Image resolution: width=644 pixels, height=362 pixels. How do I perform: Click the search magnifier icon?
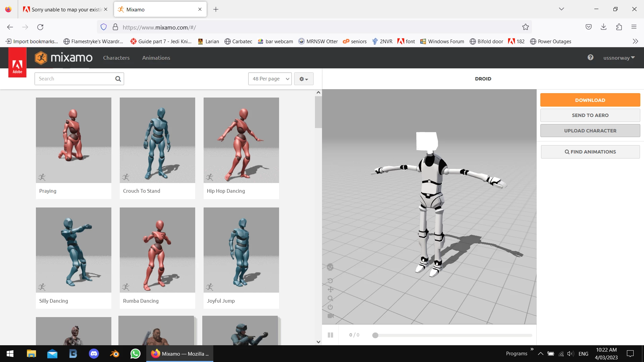[118, 79]
